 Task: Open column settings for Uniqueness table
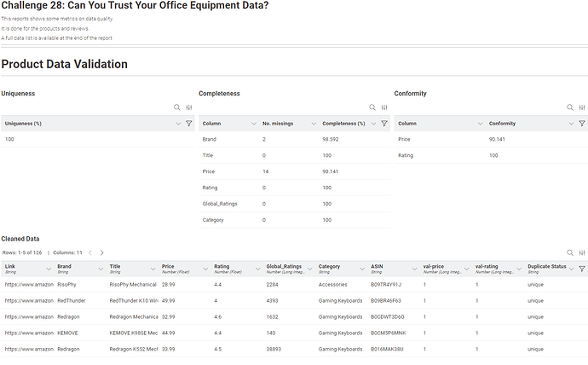(x=189, y=108)
